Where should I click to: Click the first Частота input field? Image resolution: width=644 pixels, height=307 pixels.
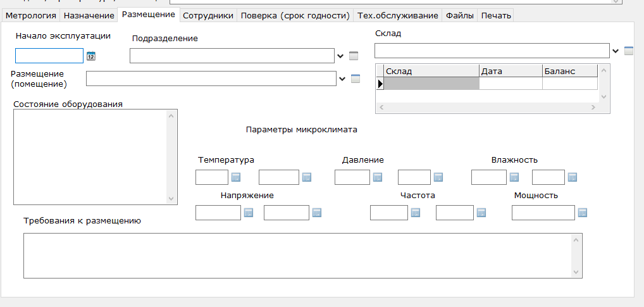pos(389,213)
